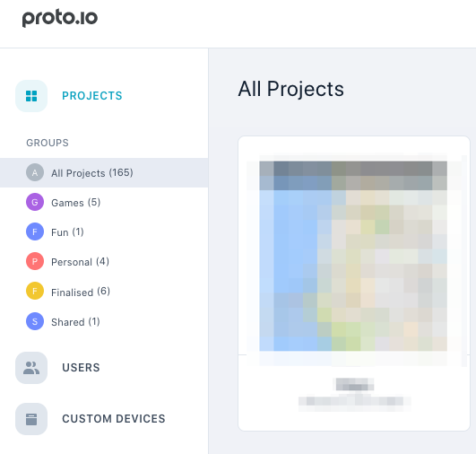Click the blue 'S' Shared group badge
Screen dimensions: 476x454
(35, 321)
